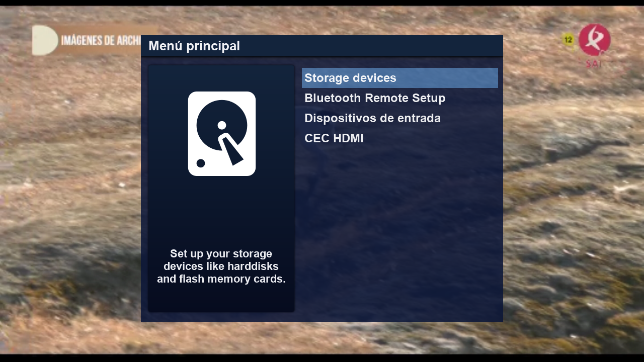Click the Menú principal title text
This screenshot has width=644, height=362.
pos(194,46)
